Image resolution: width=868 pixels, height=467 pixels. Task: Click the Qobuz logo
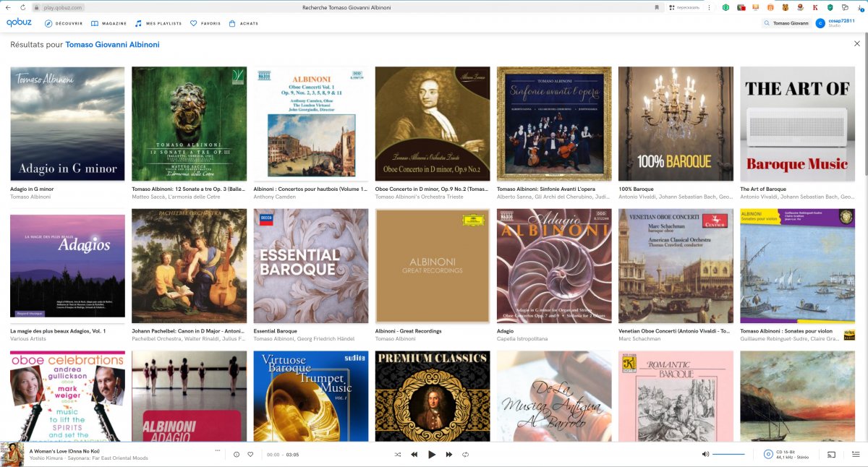click(19, 23)
